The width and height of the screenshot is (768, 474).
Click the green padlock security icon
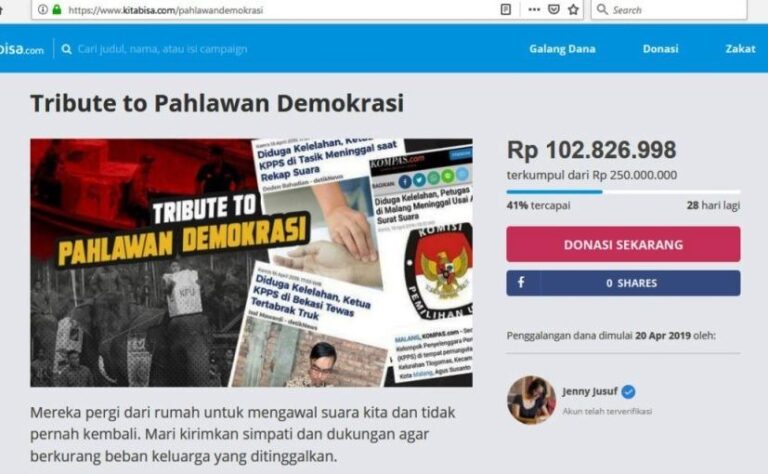point(57,9)
